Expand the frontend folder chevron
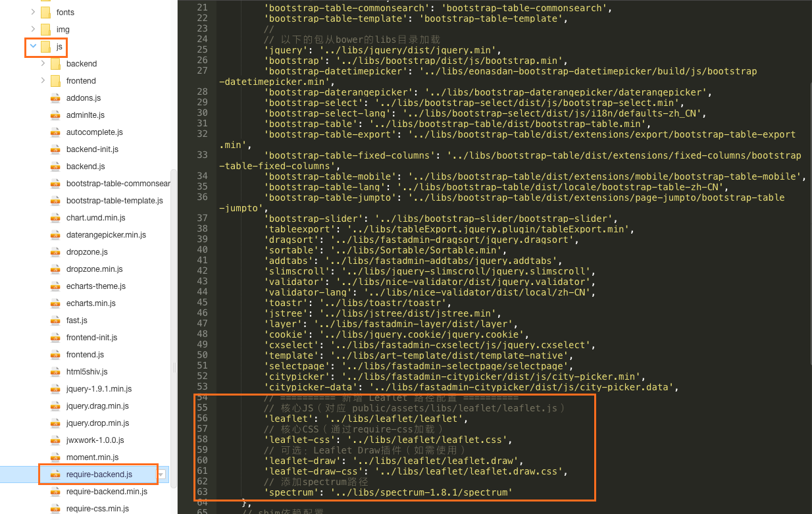The image size is (812, 514). coord(43,80)
